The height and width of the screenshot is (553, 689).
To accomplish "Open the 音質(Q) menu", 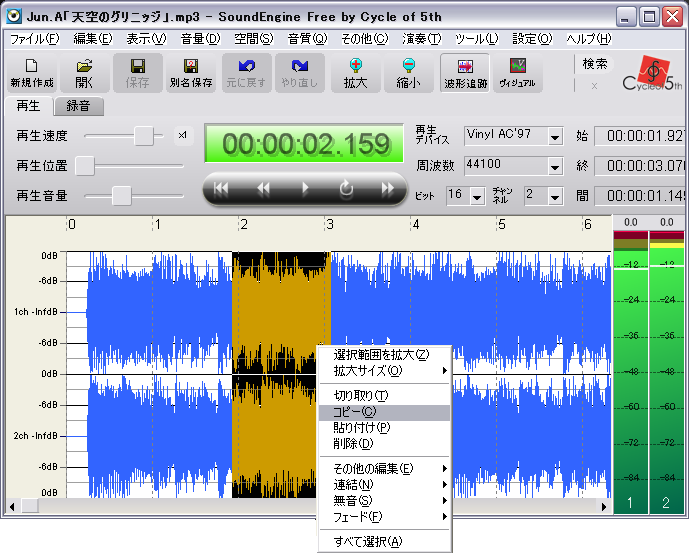I will pos(307,39).
